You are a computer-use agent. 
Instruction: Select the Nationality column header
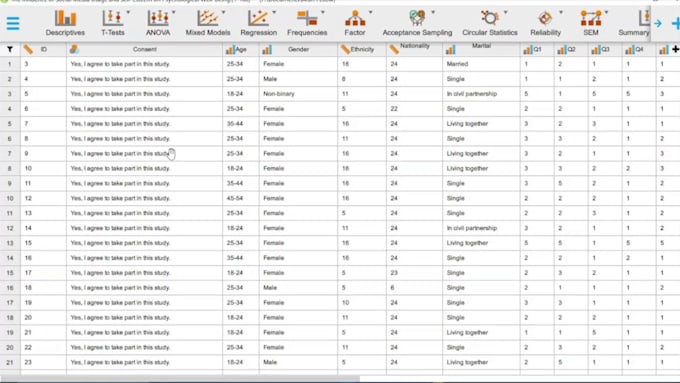414,49
